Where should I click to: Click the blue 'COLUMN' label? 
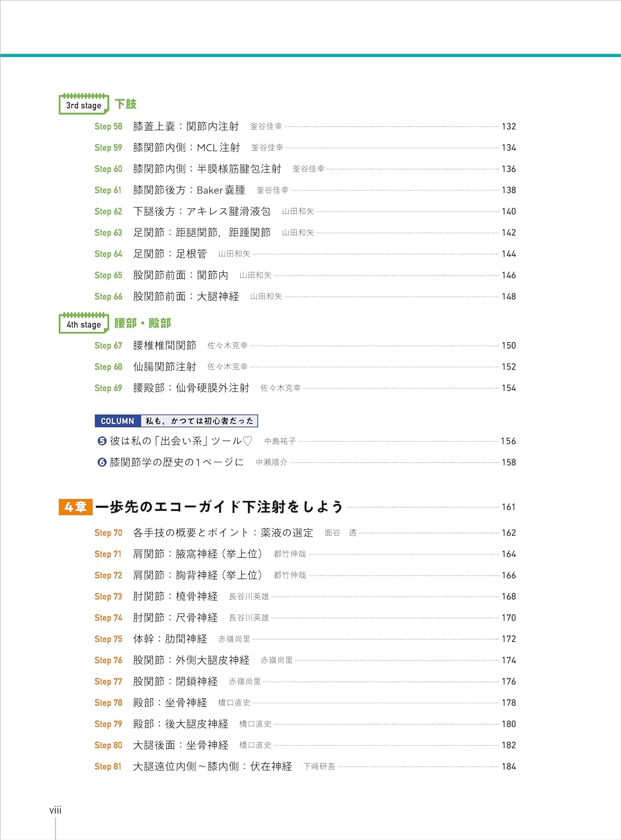[x=117, y=421]
